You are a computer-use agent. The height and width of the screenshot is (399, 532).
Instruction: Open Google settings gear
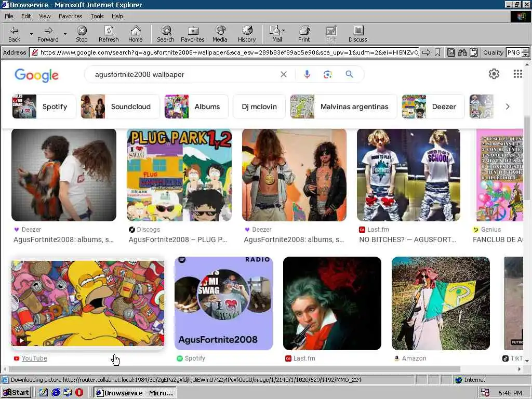[x=494, y=74]
